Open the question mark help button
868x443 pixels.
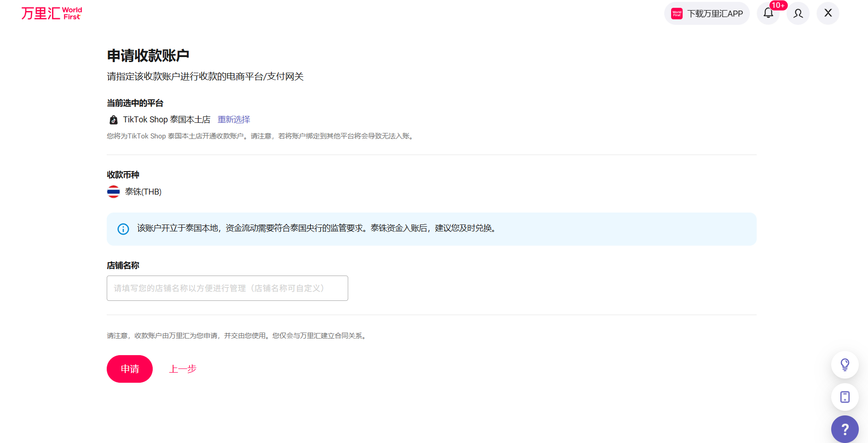click(x=845, y=429)
